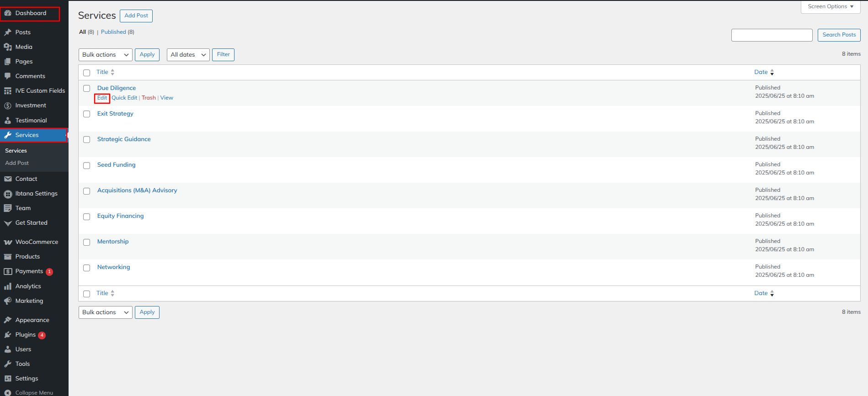This screenshot has width=868, height=396.
Task: Click the Appearance paintbrush icon
Action: point(8,320)
